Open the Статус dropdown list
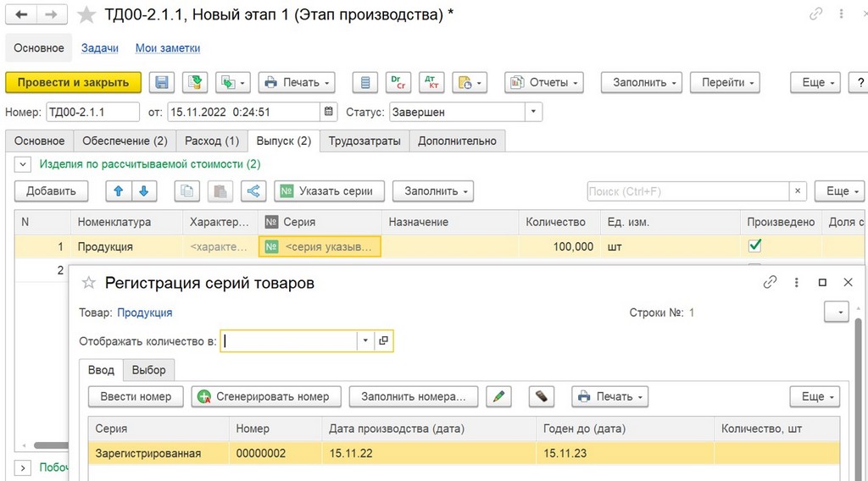Viewport: 868px width, 481px height. coord(533,112)
